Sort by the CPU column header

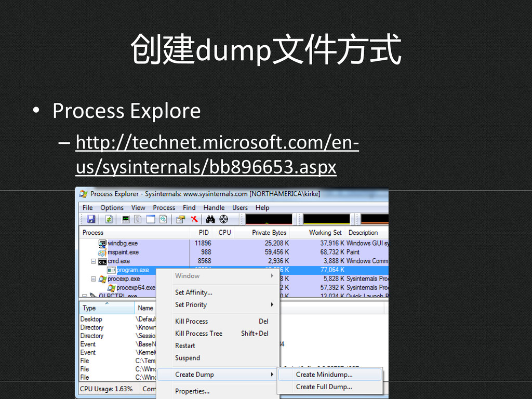click(223, 233)
